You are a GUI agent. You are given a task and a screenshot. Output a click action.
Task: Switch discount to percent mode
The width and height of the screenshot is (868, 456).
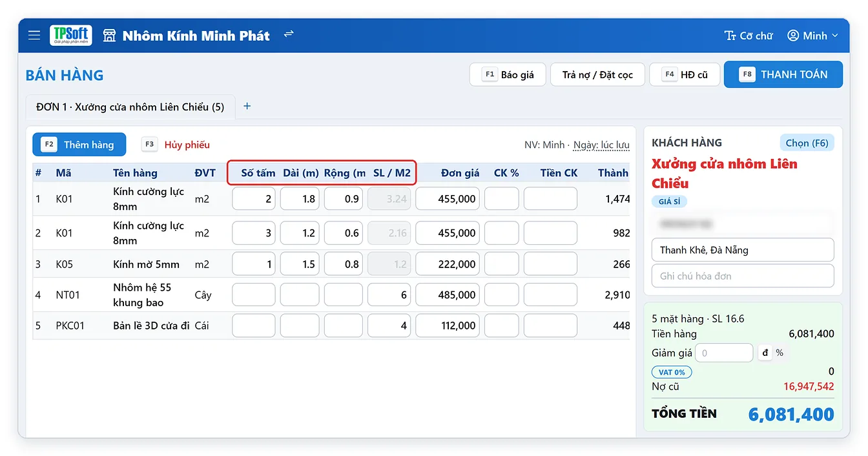(x=780, y=353)
